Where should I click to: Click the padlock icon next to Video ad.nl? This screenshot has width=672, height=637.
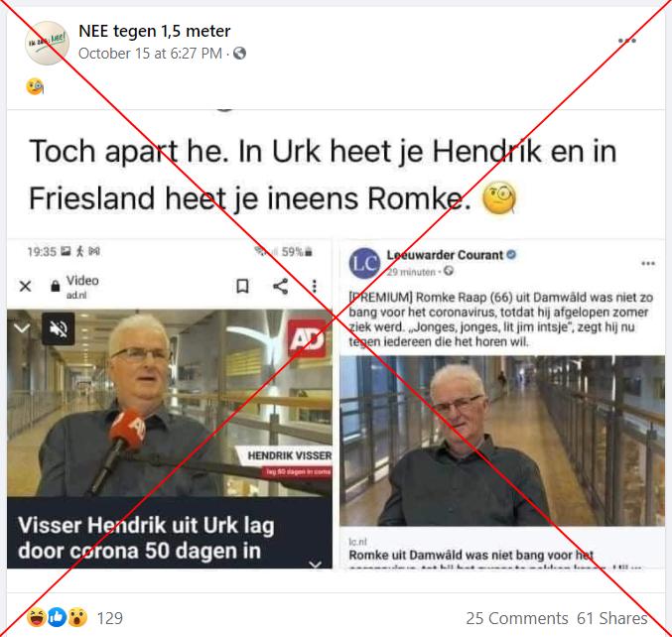[x=56, y=286]
